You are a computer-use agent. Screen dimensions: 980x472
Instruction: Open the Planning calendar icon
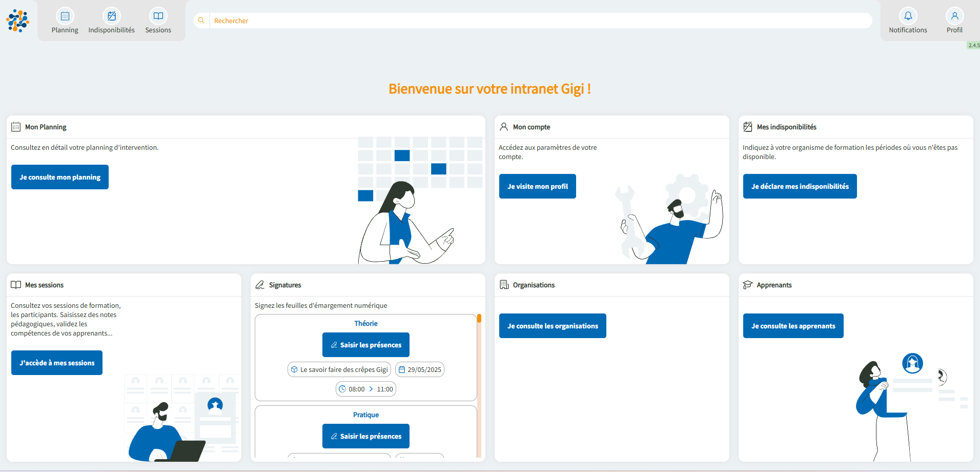[x=65, y=16]
